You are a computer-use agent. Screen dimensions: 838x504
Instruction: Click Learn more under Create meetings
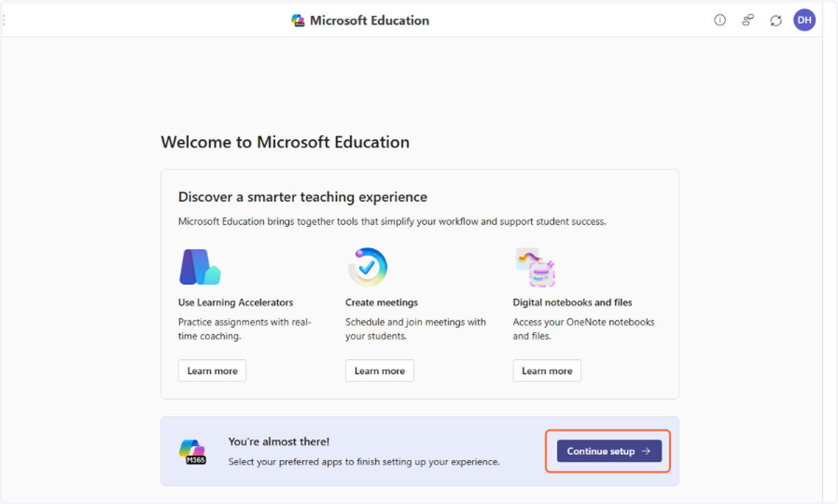(x=380, y=371)
